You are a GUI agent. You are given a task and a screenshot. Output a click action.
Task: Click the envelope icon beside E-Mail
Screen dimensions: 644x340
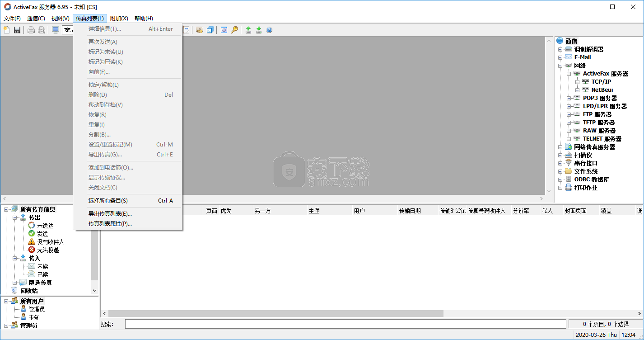point(569,57)
